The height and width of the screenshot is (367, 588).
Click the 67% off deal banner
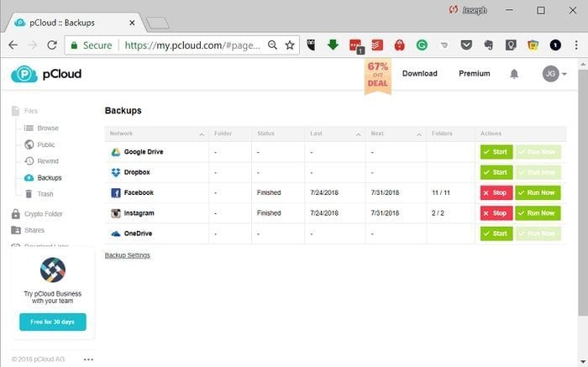click(x=378, y=76)
